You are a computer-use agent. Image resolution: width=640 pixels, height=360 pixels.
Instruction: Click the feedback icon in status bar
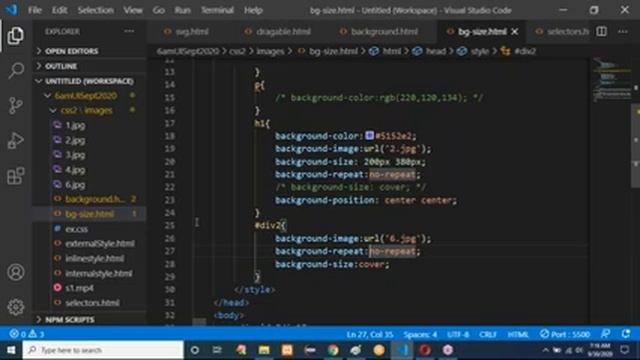tap(605, 334)
